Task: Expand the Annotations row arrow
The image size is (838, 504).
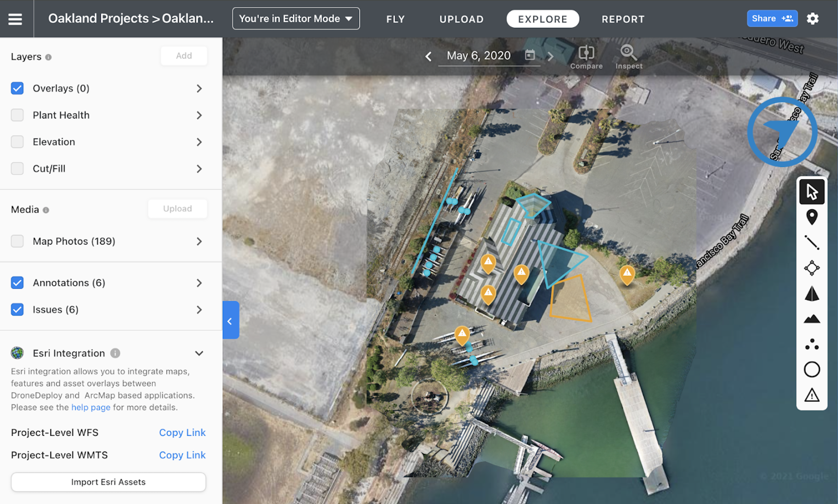Action: click(x=199, y=283)
